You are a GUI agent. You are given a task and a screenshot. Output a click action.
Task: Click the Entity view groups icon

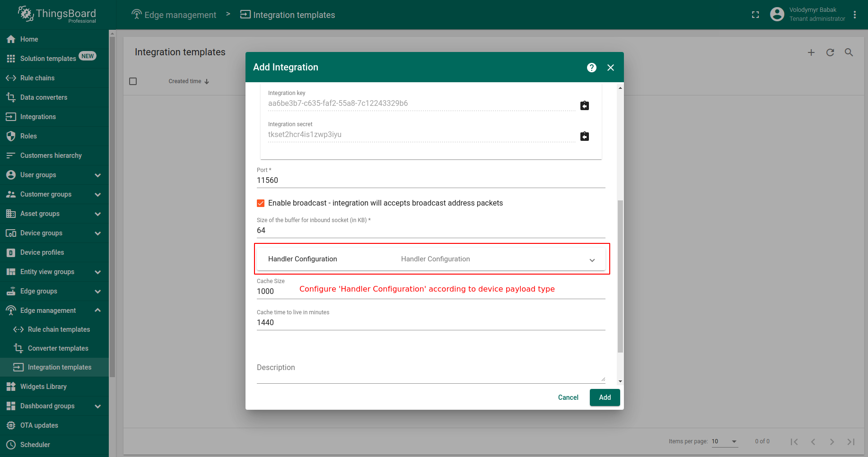tap(11, 272)
